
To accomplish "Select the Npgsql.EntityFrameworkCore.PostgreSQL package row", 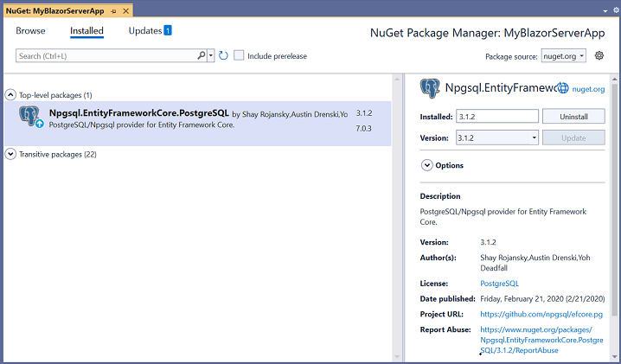I will (197, 123).
